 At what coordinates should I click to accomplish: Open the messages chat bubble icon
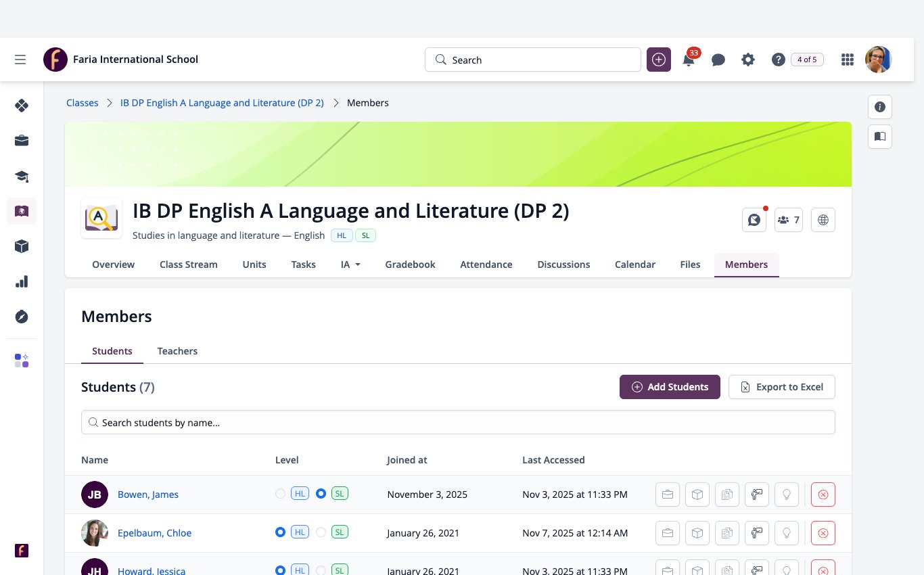pos(718,60)
